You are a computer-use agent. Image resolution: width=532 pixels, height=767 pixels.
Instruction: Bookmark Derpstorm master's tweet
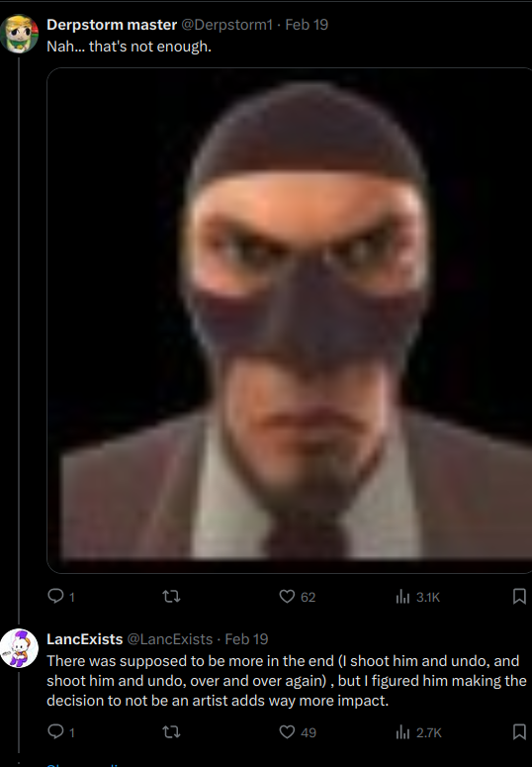519,597
